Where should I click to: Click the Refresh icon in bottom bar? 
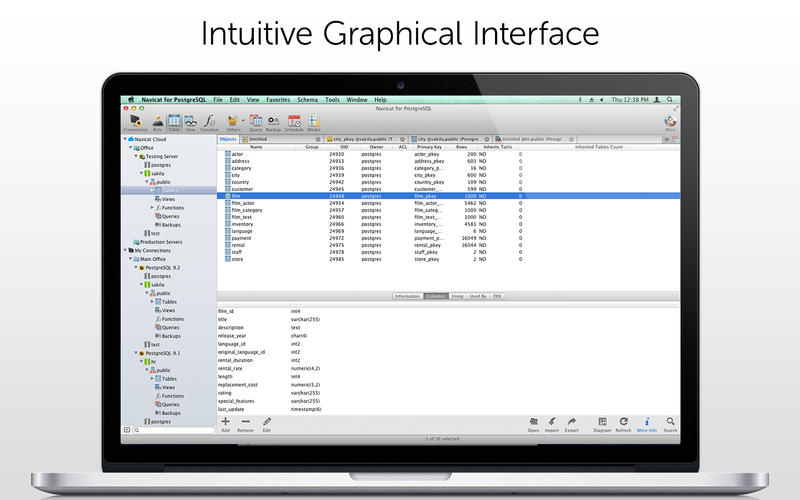click(624, 423)
